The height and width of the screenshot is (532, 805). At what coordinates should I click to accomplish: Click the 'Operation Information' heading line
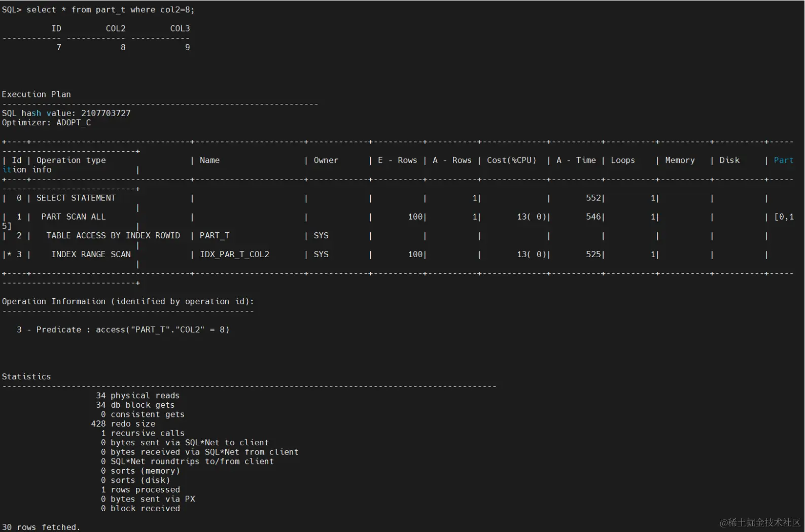tap(128, 301)
